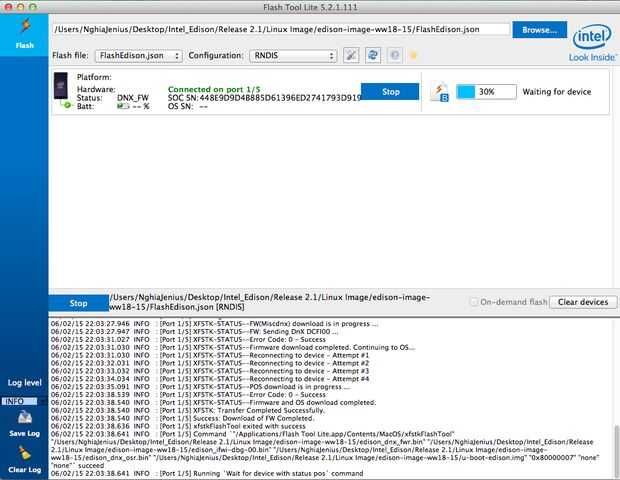This screenshot has width=620, height=480.
Task: Click log line 'xfstkFlashTool exited with success'
Action: 178,426
